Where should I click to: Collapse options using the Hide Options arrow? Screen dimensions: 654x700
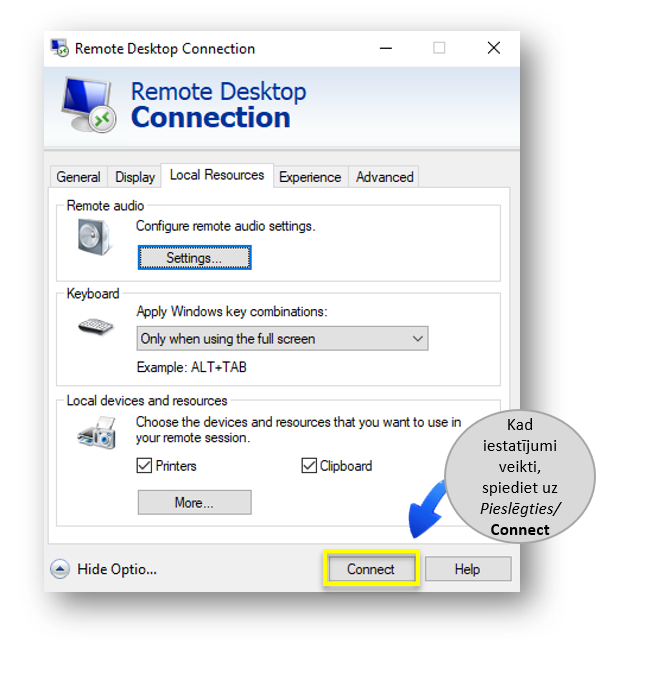click(x=60, y=569)
